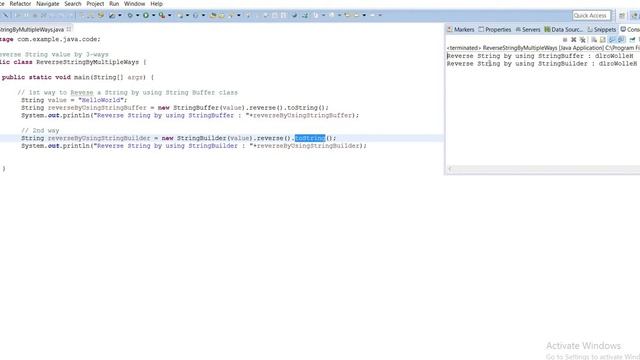The image size is (640, 360).
Task: Toggle show console when standard out changes
Action: tap(612, 40)
